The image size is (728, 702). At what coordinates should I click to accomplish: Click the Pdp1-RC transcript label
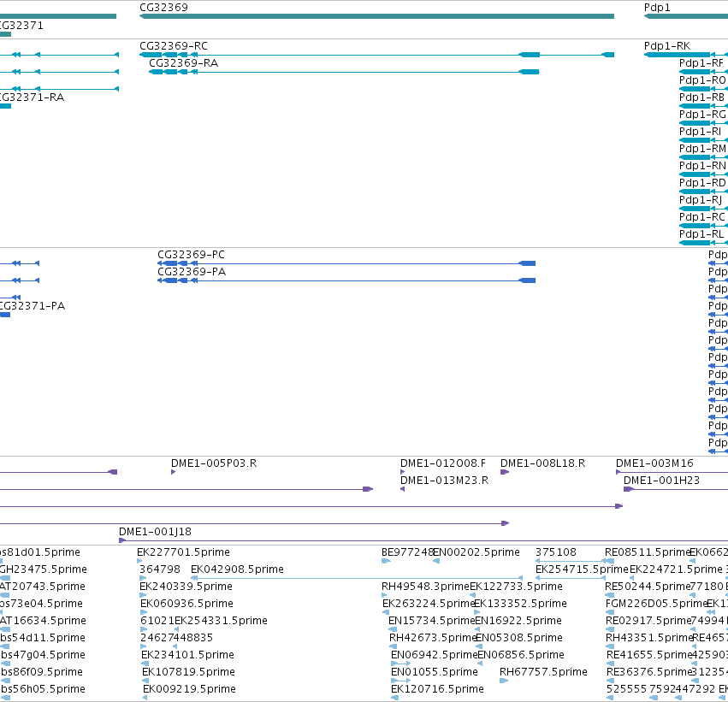(702, 217)
